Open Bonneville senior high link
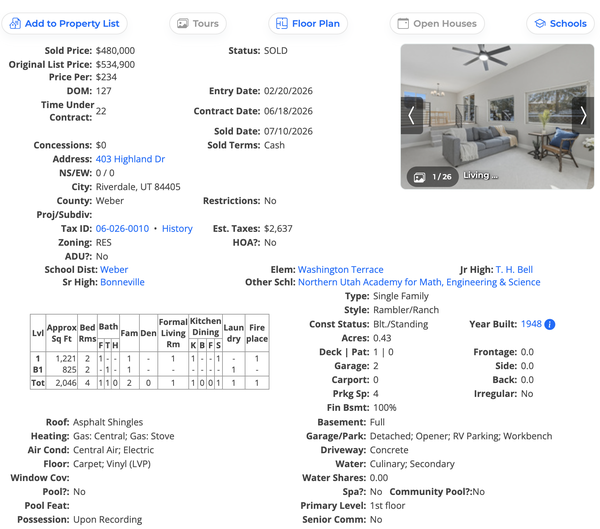 coord(122,282)
